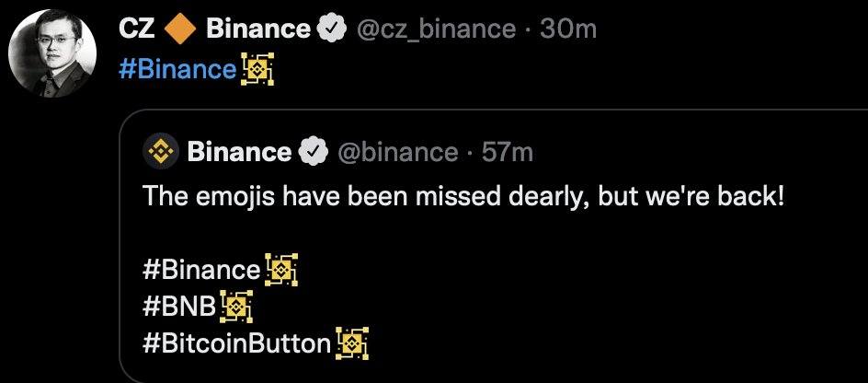The width and height of the screenshot is (868, 383).
Task: Click the 30m timestamp on CZ's tweet
Action: coord(568,29)
